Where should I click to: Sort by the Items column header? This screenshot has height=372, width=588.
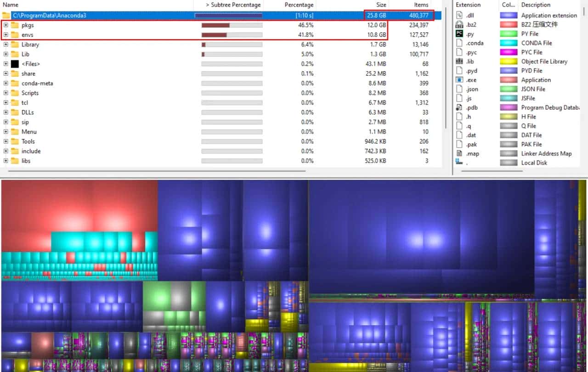click(x=421, y=5)
